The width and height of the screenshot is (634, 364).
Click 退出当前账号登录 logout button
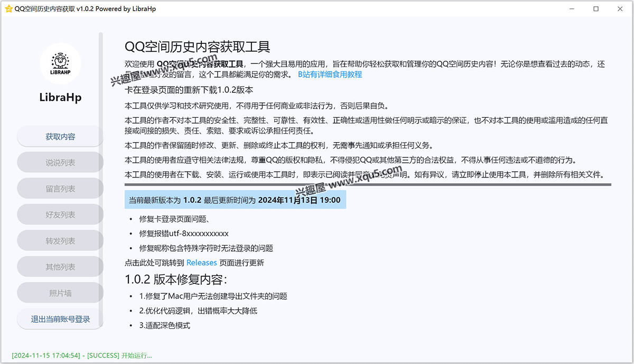coord(60,319)
